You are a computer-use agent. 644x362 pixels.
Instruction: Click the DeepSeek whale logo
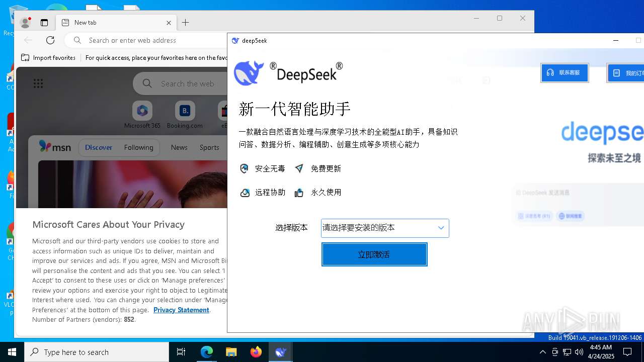(x=249, y=73)
